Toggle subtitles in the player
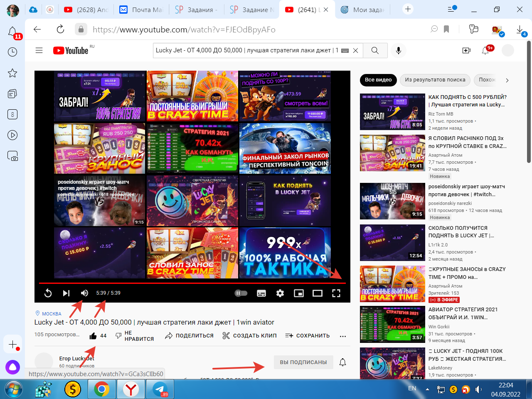This screenshot has height=399, width=532. 261,293
